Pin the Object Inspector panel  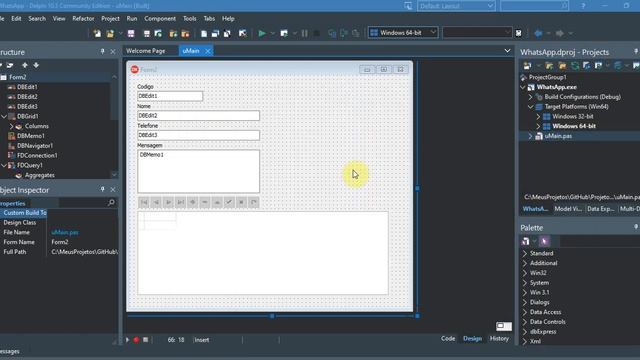(102, 189)
